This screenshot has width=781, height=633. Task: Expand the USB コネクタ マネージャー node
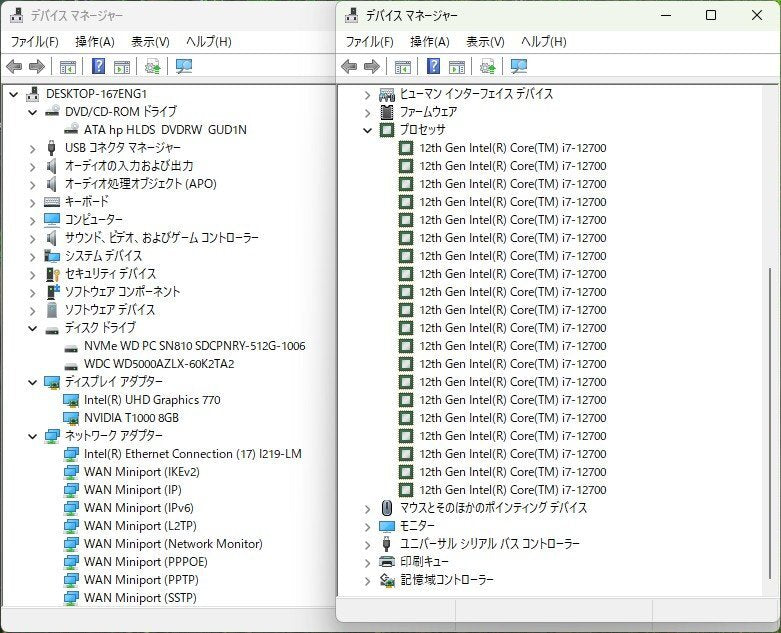33,148
